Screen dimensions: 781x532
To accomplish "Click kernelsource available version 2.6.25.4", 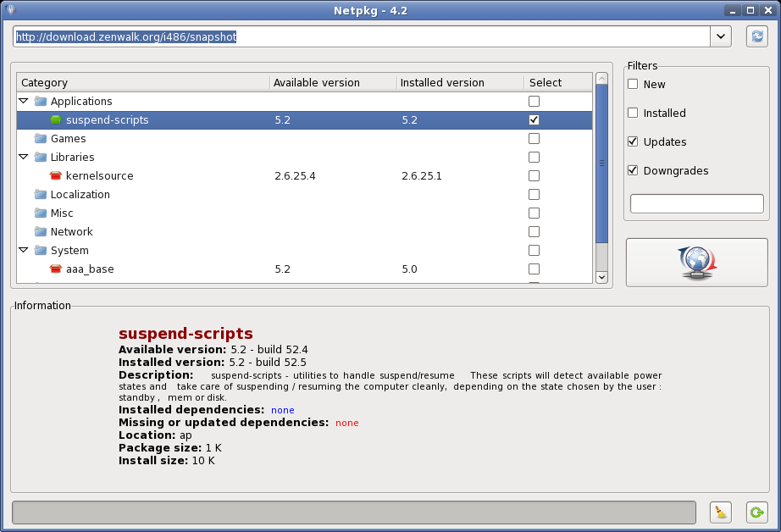I will coord(295,176).
